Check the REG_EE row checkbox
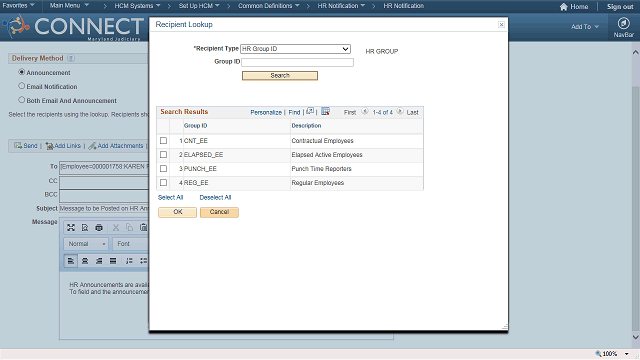The image size is (640, 360). click(164, 183)
